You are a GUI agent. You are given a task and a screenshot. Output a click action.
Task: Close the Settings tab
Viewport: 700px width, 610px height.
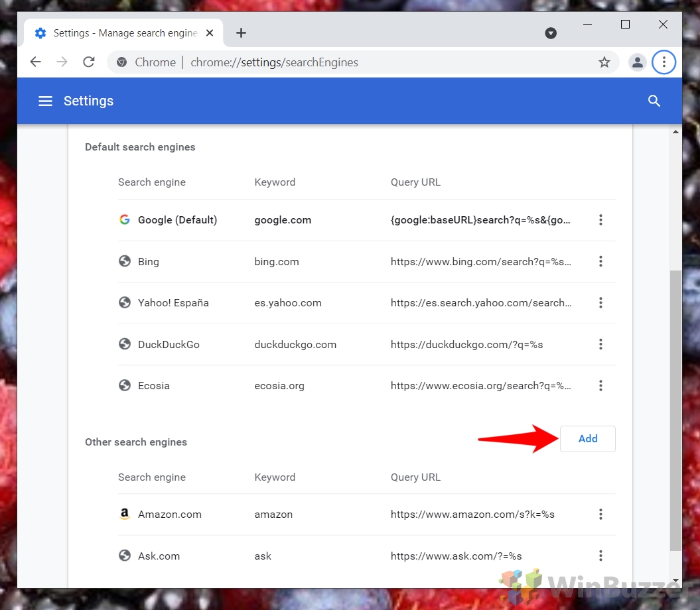tap(210, 33)
